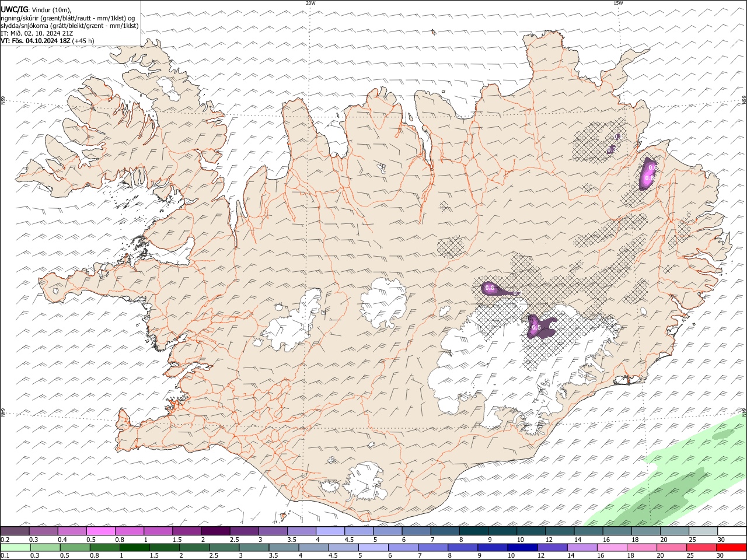Click the 'rigning/skúrir' legend description line
Viewport: 747px width, 560px height.
[68, 18]
